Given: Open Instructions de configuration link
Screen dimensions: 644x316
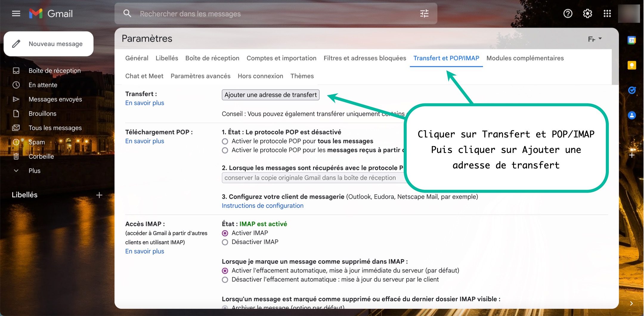Looking at the screenshot, I should point(262,206).
